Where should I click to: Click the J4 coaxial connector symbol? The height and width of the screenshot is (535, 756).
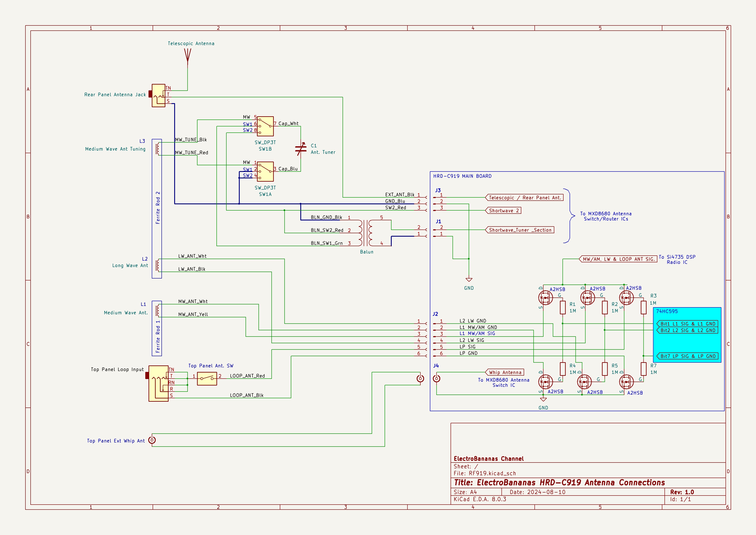click(x=436, y=379)
